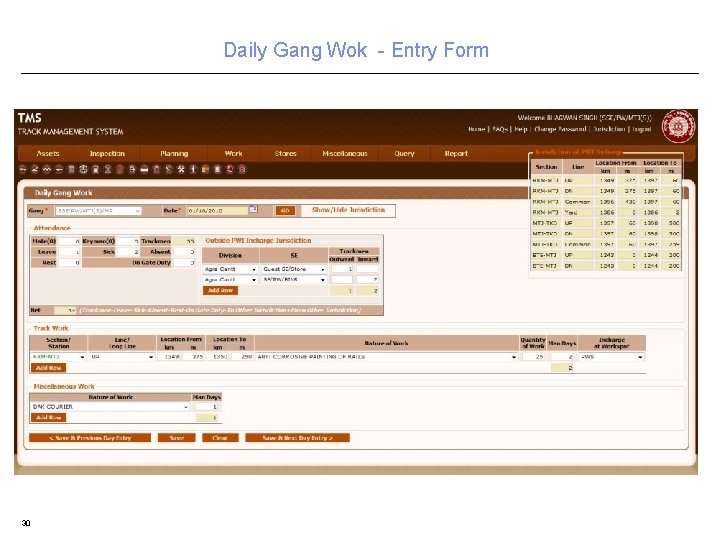Open the Query menu
720x540 pixels.
click(x=405, y=153)
